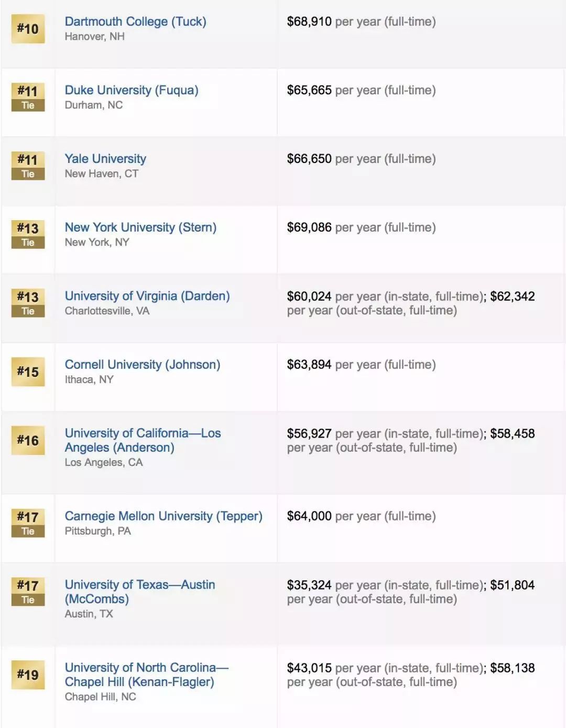Image resolution: width=566 pixels, height=728 pixels.
Task: Click the #13 Tie badge beside NYU Stern
Action: [x=28, y=234]
